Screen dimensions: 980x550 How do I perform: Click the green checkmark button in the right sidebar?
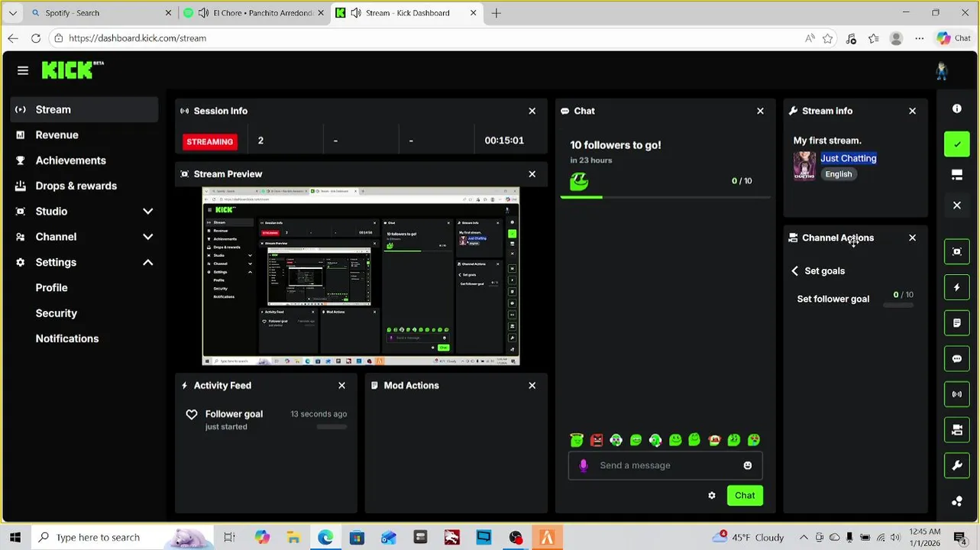coord(956,144)
